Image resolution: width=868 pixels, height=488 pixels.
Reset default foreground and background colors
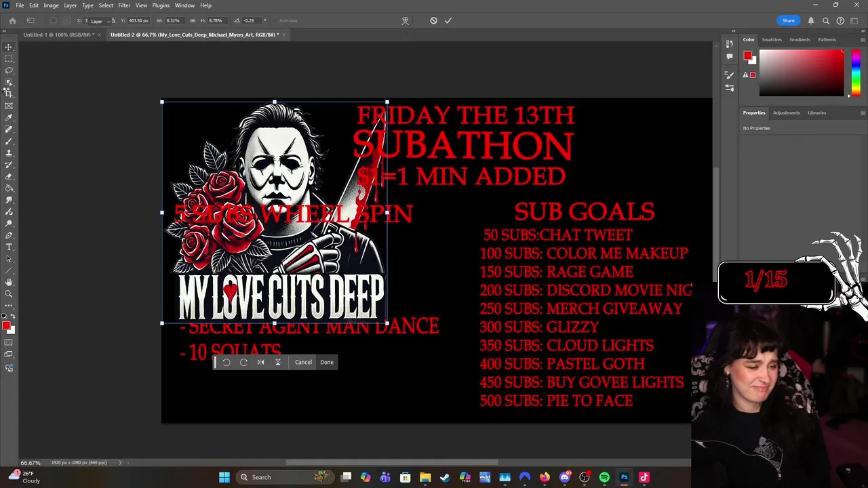coord(4,317)
